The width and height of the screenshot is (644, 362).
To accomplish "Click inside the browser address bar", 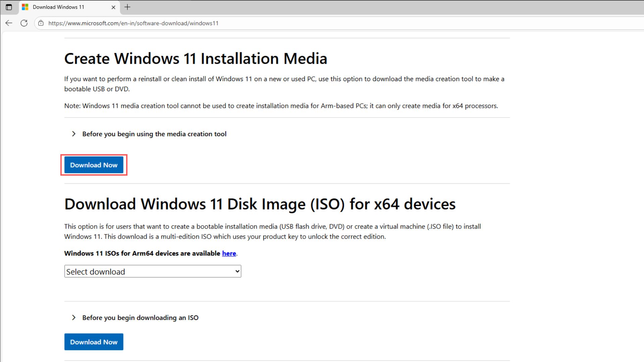I will (x=134, y=23).
